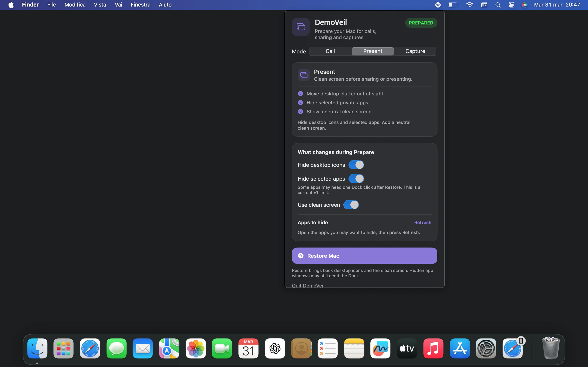Screen dimensions: 588x367
Task: Click the Siri icon in menu bar
Action: pyautogui.click(x=525, y=5)
